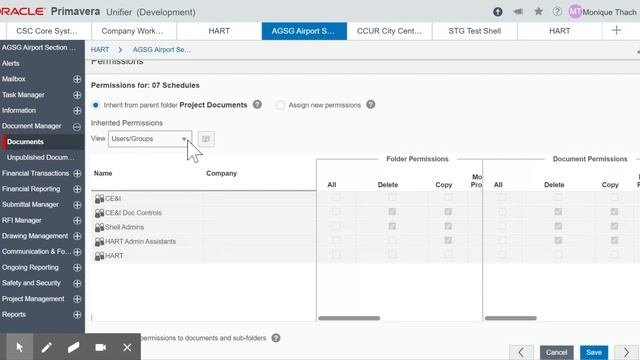Screen dimensions: 640x360
Task: Click the Shell Admins group icon
Action: tap(99, 227)
